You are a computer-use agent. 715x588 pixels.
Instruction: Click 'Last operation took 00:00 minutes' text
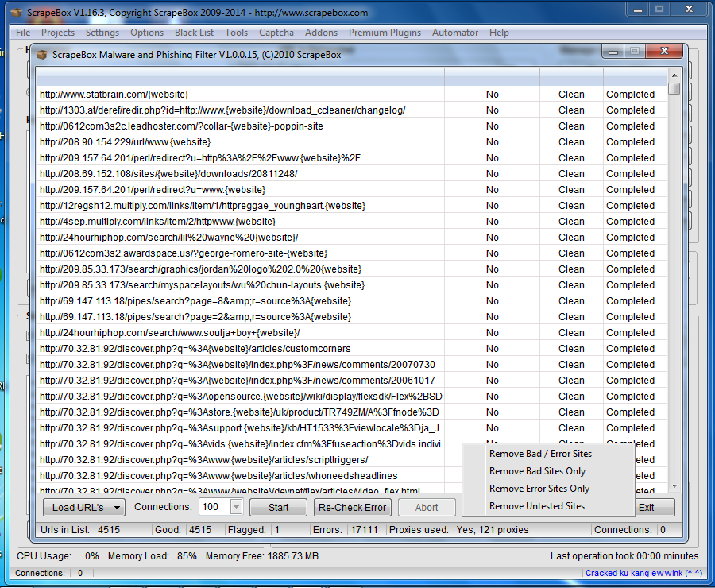pyautogui.click(x=624, y=556)
